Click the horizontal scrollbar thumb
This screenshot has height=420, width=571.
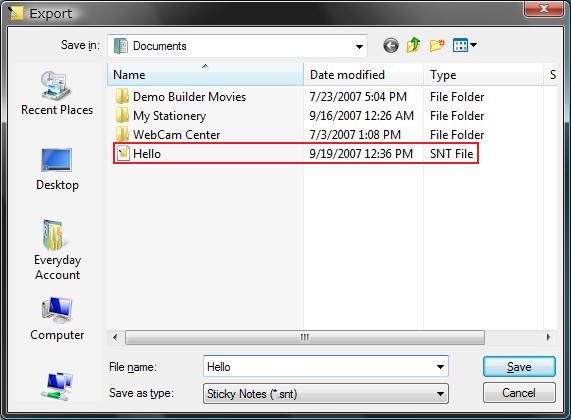coord(305,337)
